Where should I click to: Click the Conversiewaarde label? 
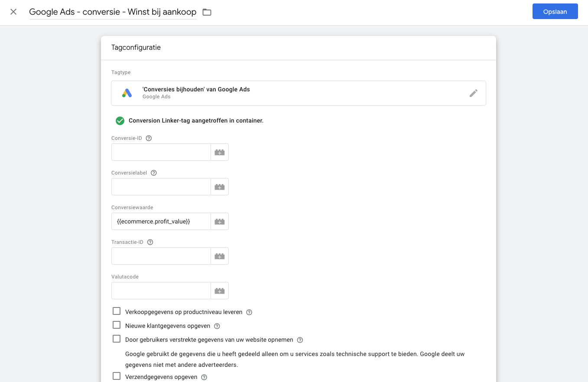coord(132,207)
